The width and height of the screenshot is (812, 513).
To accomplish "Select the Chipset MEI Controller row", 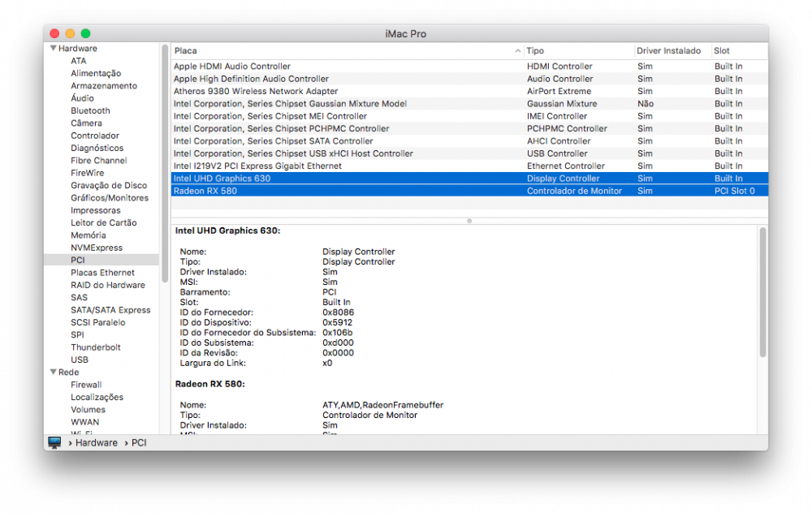I will pos(469,116).
